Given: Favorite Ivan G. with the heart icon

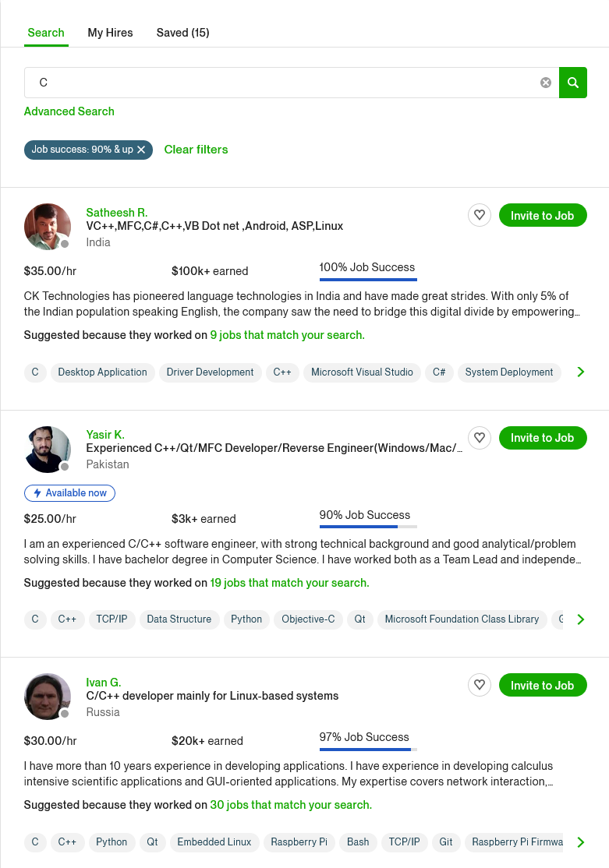Looking at the screenshot, I should click(480, 685).
